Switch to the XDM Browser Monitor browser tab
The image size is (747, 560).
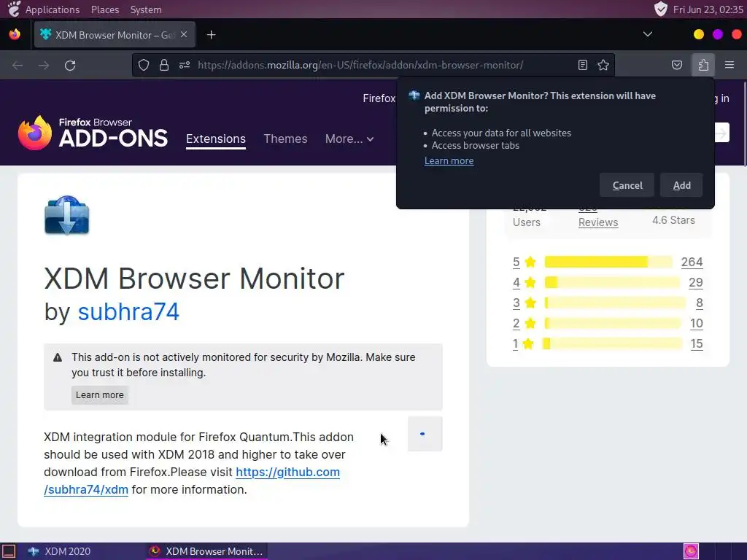tap(115, 35)
